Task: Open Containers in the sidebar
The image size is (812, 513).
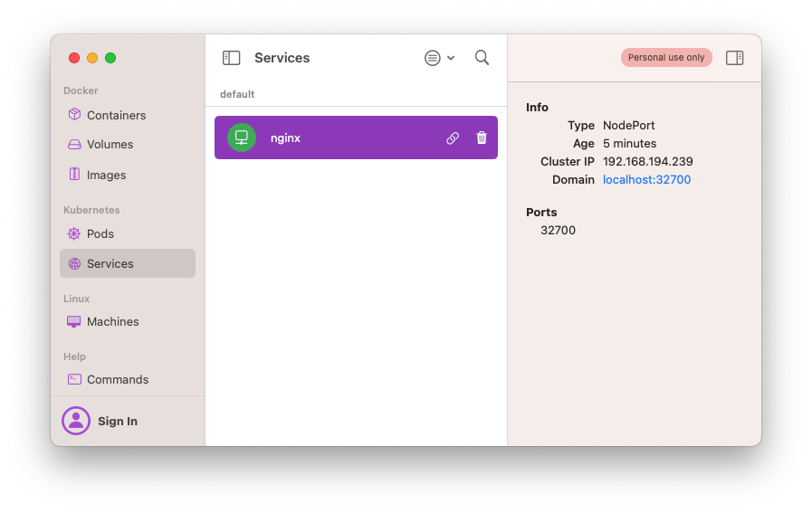Action: [x=128, y=115]
